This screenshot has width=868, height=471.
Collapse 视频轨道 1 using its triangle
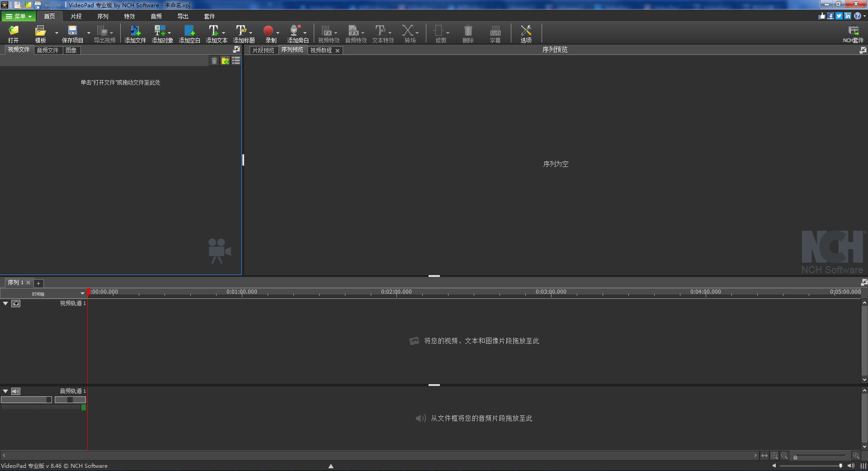pyautogui.click(x=5, y=304)
